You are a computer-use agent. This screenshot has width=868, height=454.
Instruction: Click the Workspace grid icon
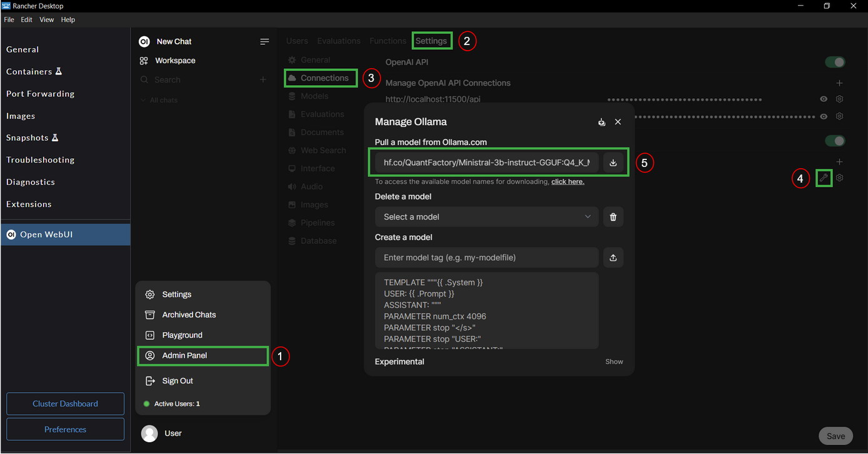(x=144, y=61)
